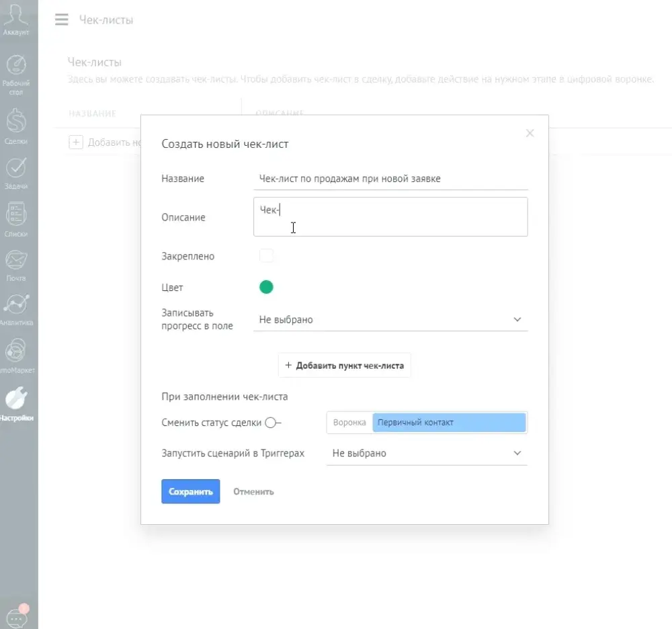Click the Сохранить button

click(x=191, y=491)
